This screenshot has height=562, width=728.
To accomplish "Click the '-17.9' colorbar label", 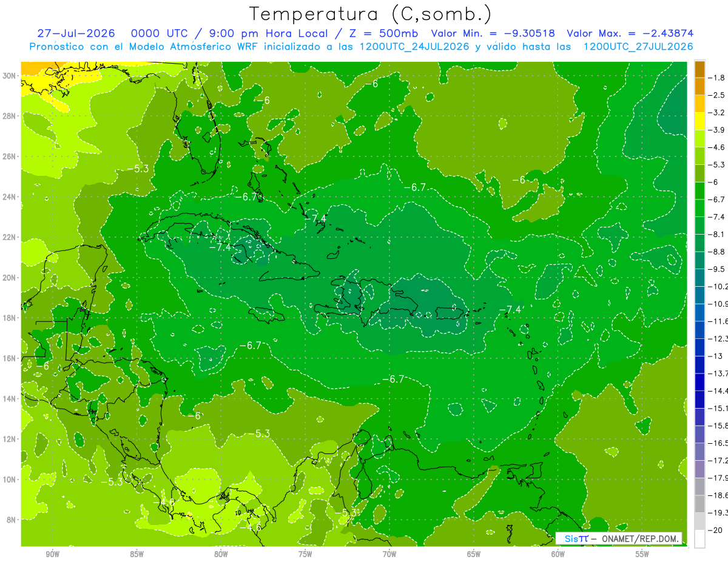I will click(718, 478).
